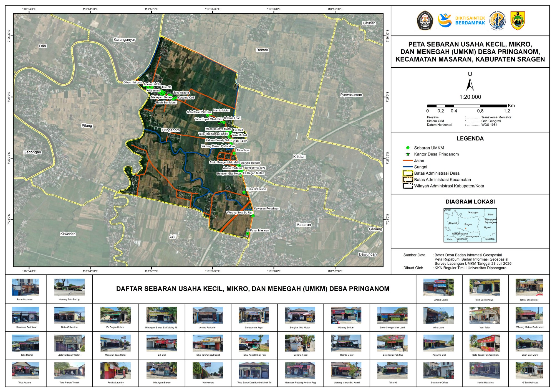Click the Universitas Diponegoro logo
The height and width of the screenshot is (392, 555).
425,20
